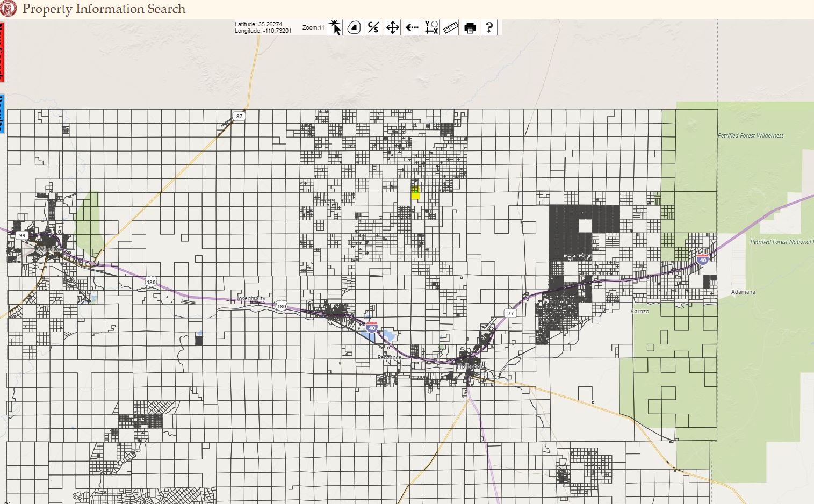Click the Petrified Forest Wilderness label
This screenshot has height=504, width=814.
[751, 135]
